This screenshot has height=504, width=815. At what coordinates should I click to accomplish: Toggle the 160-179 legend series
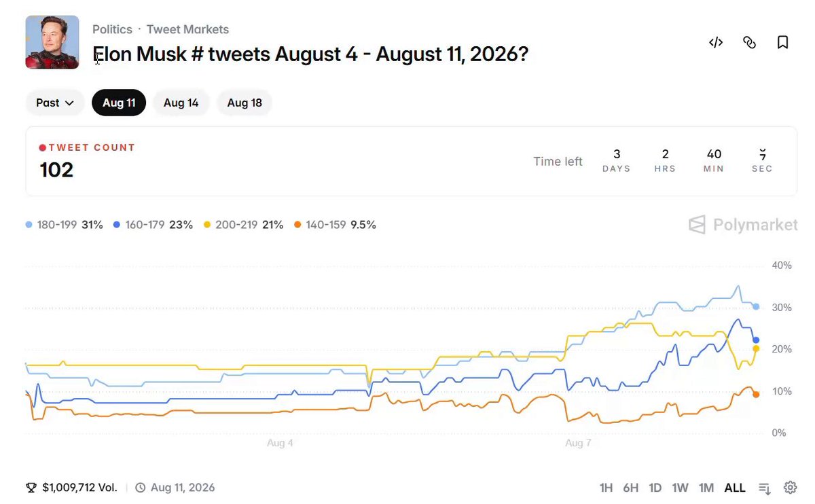pos(153,225)
